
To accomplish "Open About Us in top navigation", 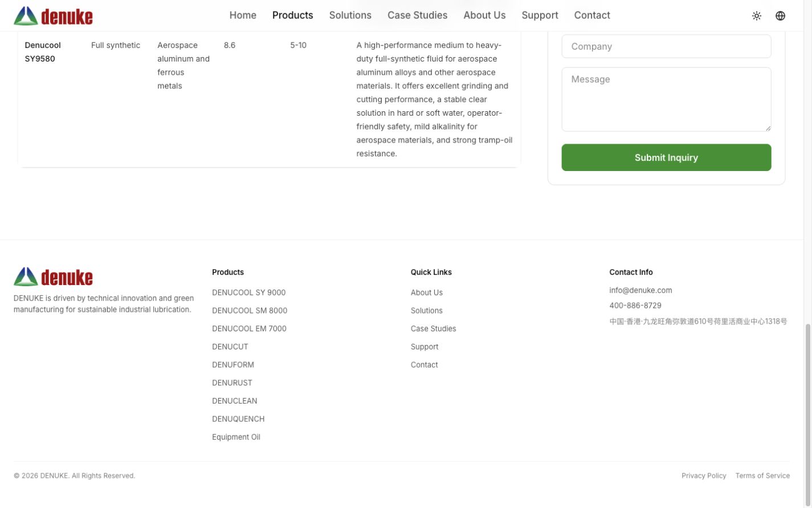I will 484,15.
